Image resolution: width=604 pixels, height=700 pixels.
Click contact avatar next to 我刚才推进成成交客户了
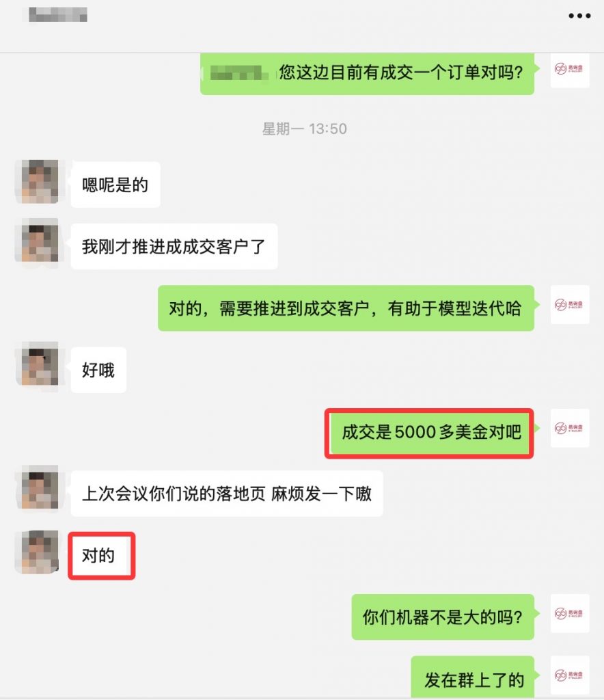pyautogui.click(x=40, y=241)
